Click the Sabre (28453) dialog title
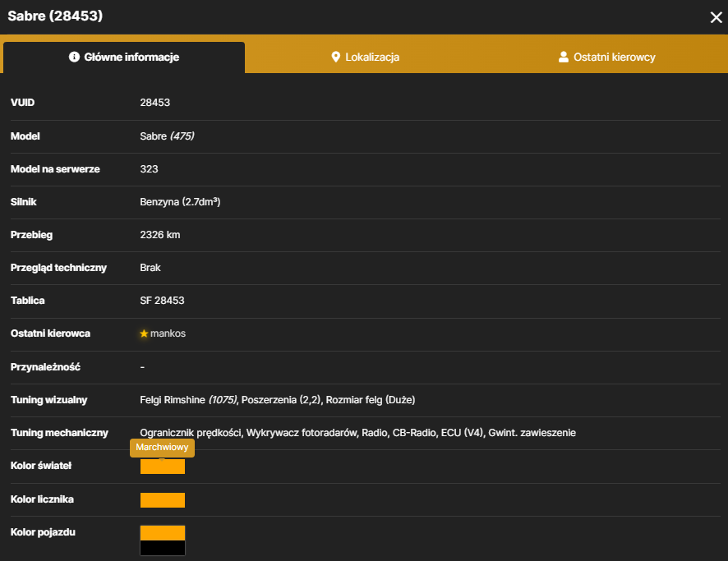Screen dimensions: 728x561 click(x=55, y=16)
